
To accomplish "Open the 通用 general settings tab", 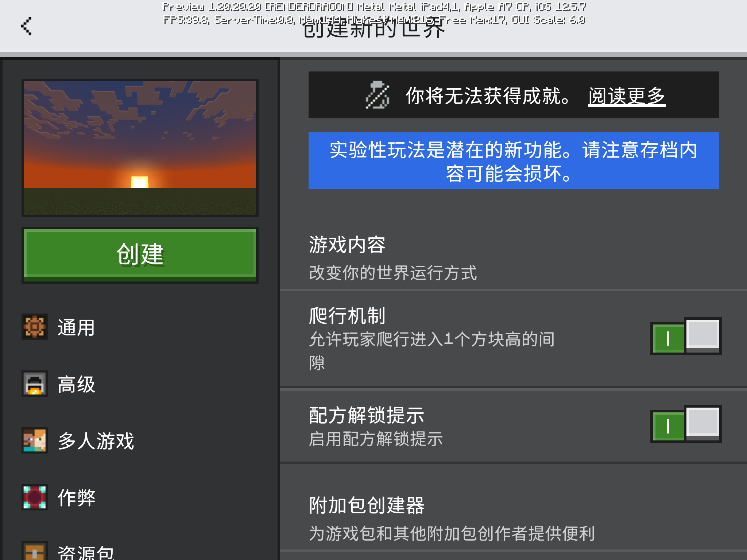I will pyautogui.click(x=77, y=327).
